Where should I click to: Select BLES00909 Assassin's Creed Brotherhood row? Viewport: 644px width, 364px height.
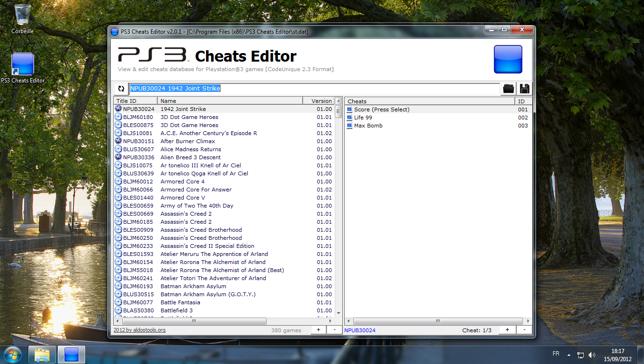point(224,230)
